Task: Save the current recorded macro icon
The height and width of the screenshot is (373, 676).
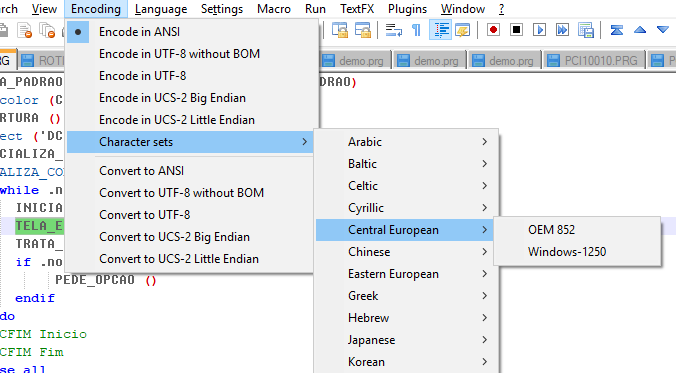Action: click(585, 30)
